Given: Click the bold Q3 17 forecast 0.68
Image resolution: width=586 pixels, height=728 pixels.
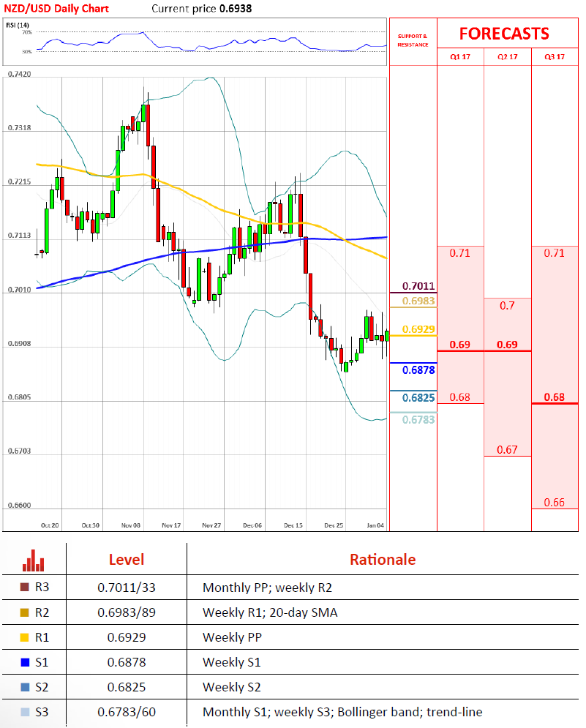Looking at the screenshot, I should click(555, 397).
